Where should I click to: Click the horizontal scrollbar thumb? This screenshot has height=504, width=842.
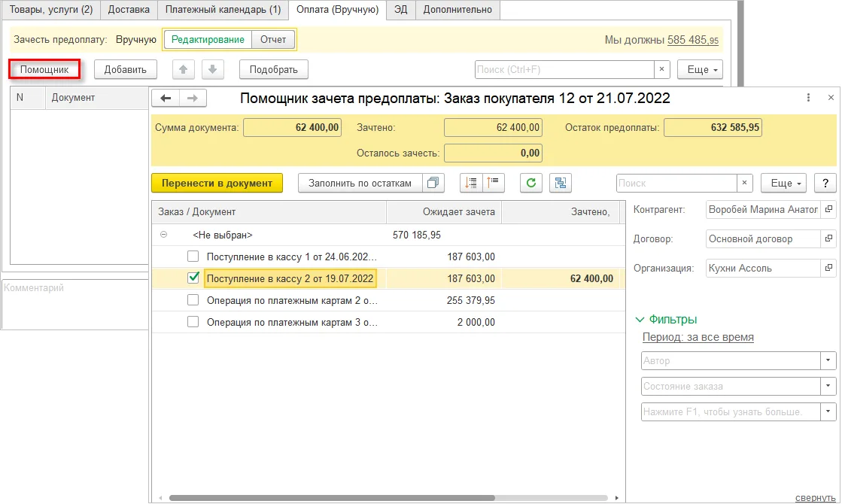click(332, 498)
